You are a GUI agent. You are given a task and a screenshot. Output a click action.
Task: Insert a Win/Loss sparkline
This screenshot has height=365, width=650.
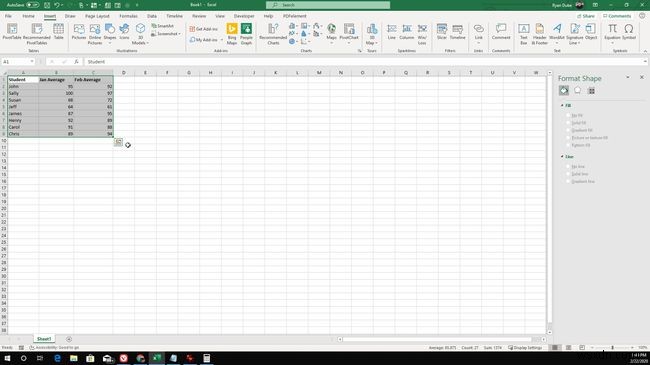tap(422, 34)
